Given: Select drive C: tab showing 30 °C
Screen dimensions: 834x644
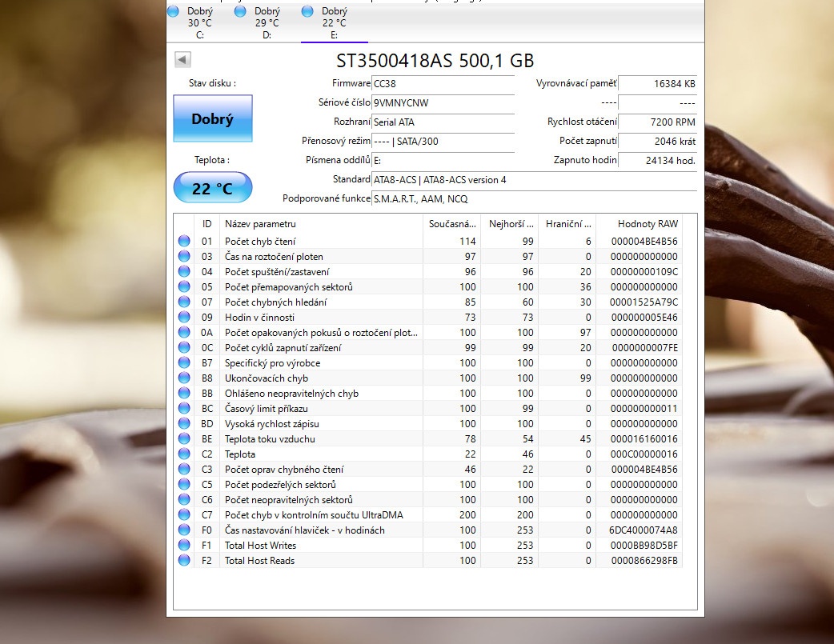Looking at the screenshot, I should 199,23.
